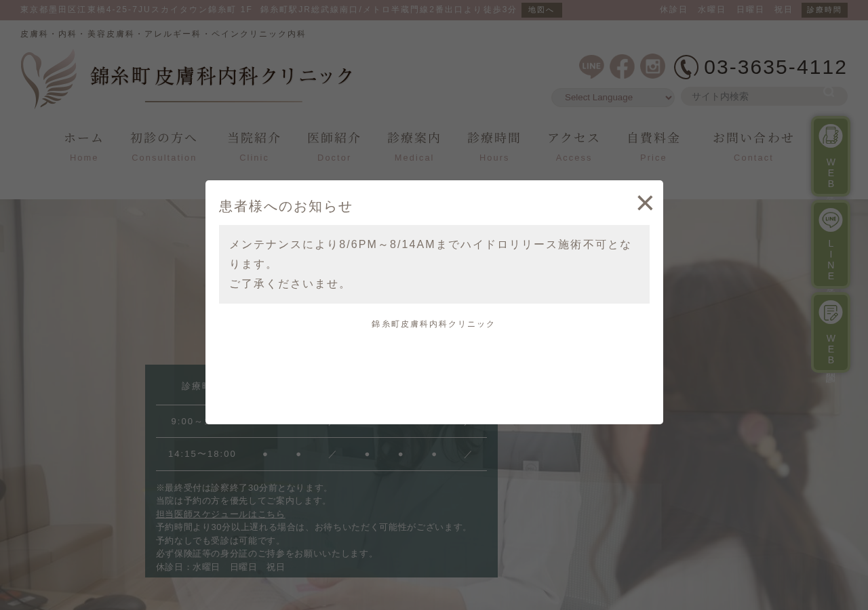This screenshot has width=868, height=610.
Task: Click the ご了承くださいませ。 notice line
Action: [x=290, y=284]
